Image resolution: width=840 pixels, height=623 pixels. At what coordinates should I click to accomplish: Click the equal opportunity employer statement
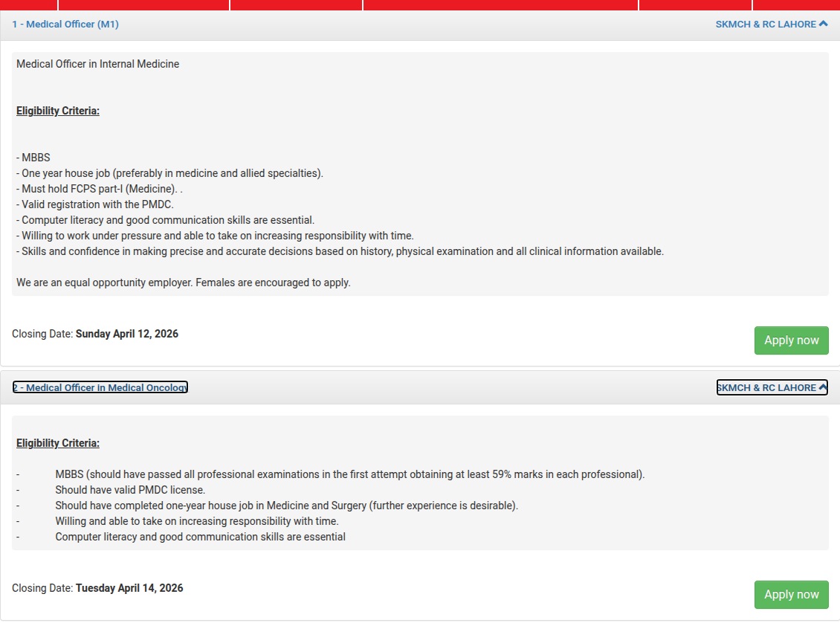pyautogui.click(x=183, y=283)
